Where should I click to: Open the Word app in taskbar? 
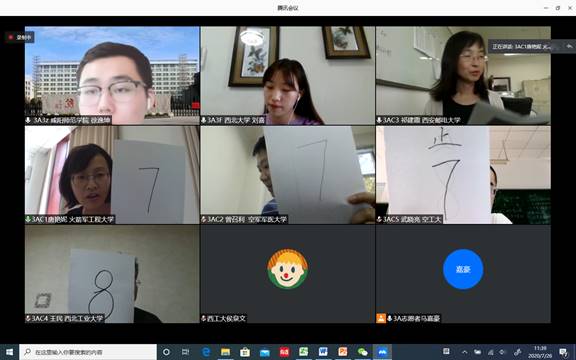click(323, 352)
